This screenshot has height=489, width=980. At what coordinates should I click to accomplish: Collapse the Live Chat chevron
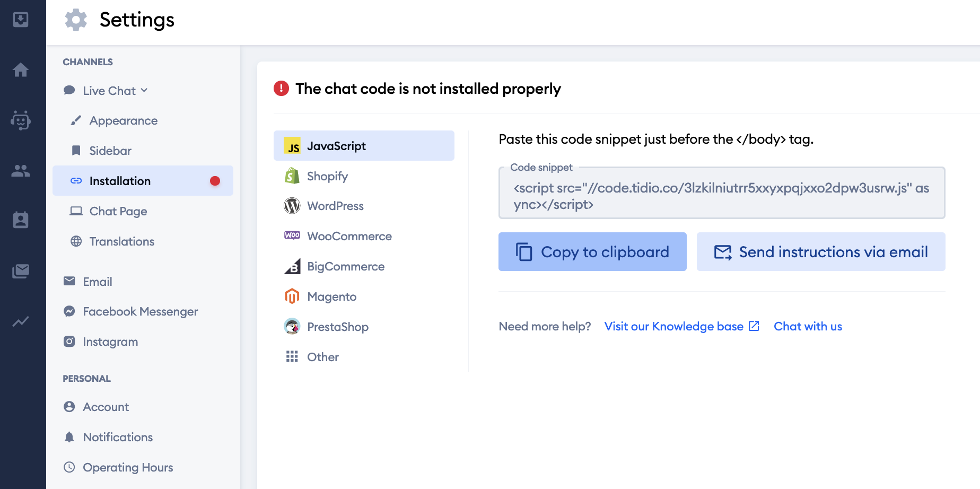[144, 91]
